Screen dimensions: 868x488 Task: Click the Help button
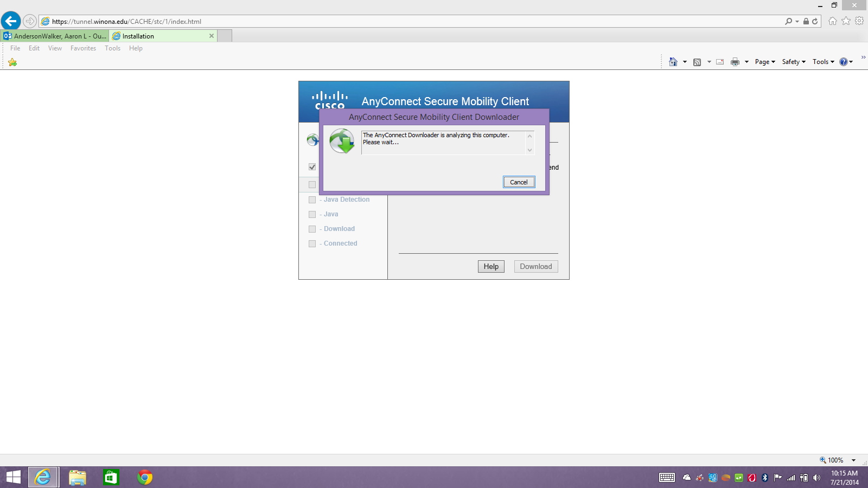pyautogui.click(x=491, y=266)
